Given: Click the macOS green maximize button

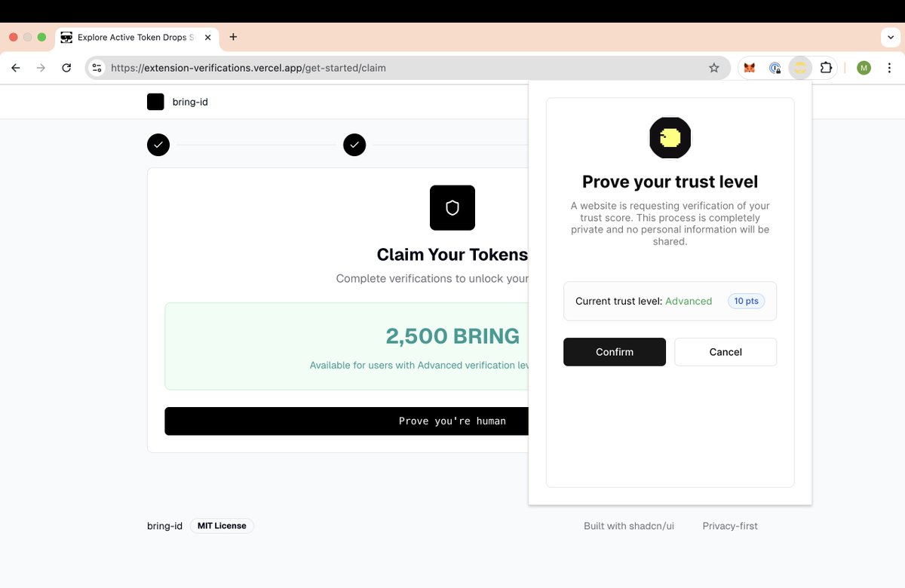Looking at the screenshot, I should [41, 37].
